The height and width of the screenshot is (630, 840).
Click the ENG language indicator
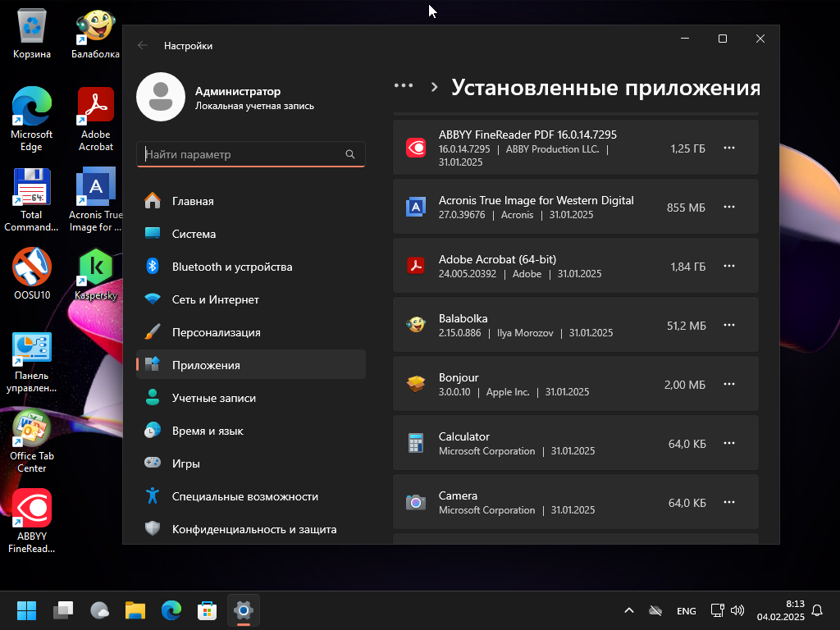pyautogui.click(x=687, y=610)
